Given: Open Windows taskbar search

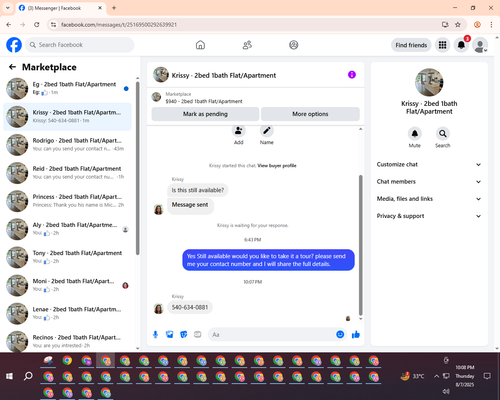Looking at the screenshot, I should (x=28, y=376).
